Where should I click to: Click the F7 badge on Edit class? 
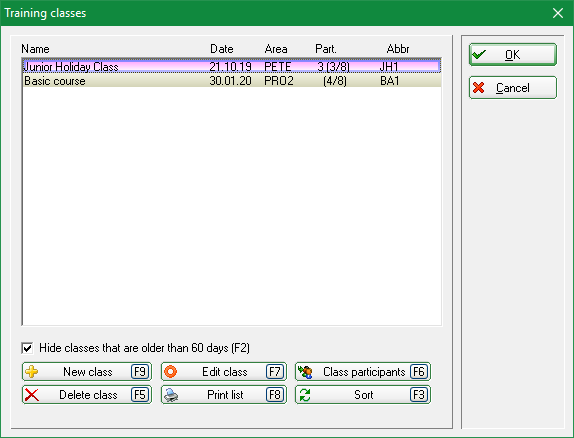click(x=275, y=372)
